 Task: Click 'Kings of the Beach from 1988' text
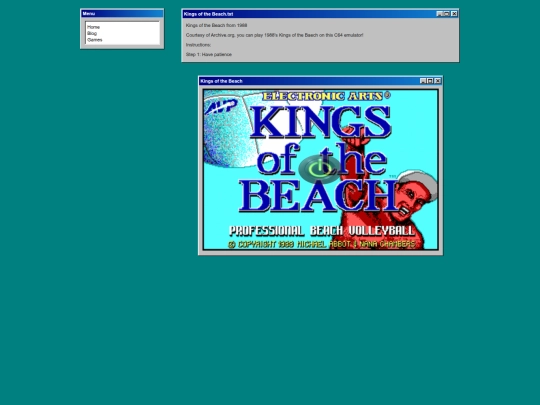(x=216, y=25)
